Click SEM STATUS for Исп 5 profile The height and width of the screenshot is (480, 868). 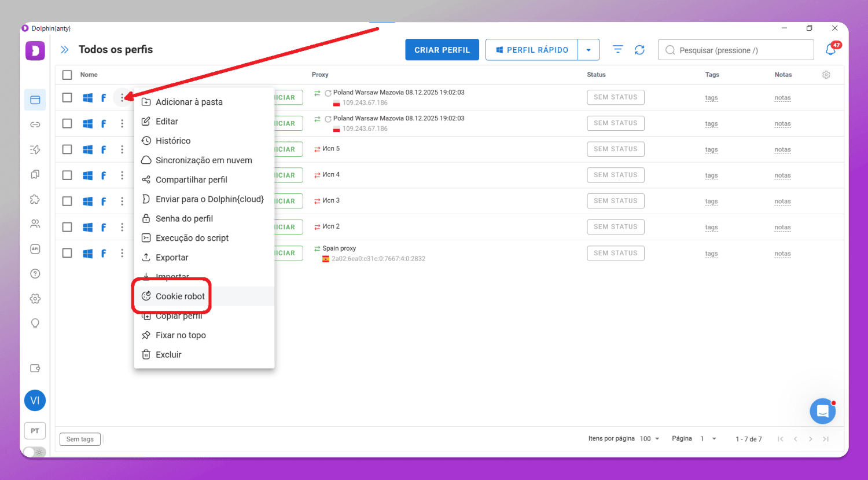[616, 149]
